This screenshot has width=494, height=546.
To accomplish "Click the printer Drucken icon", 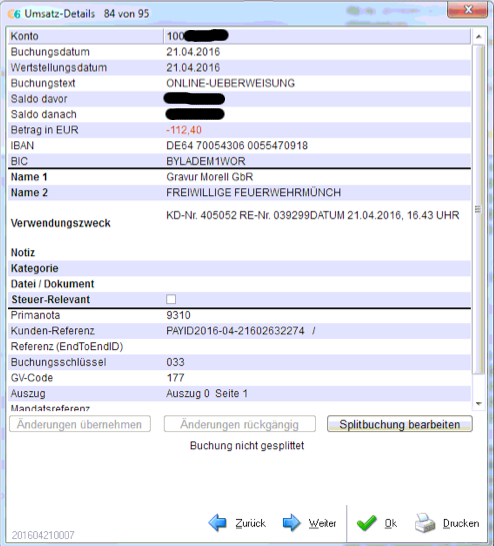I will coord(425,523).
